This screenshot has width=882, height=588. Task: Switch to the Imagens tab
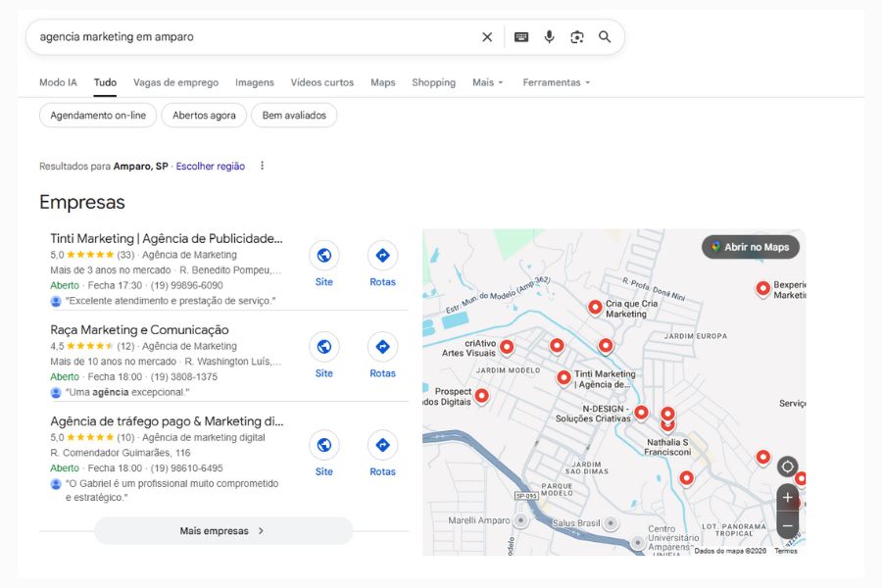[x=254, y=82]
